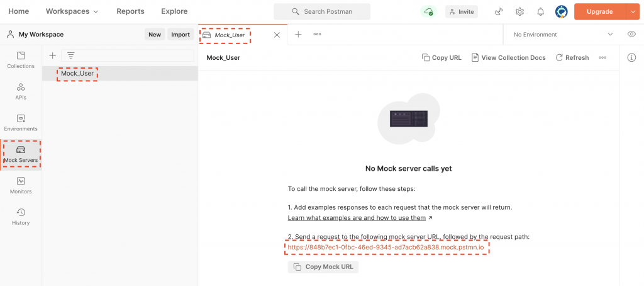The image size is (644, 286).
Task: Click the Mock_User heading text
Action: [x=223, y=57]
